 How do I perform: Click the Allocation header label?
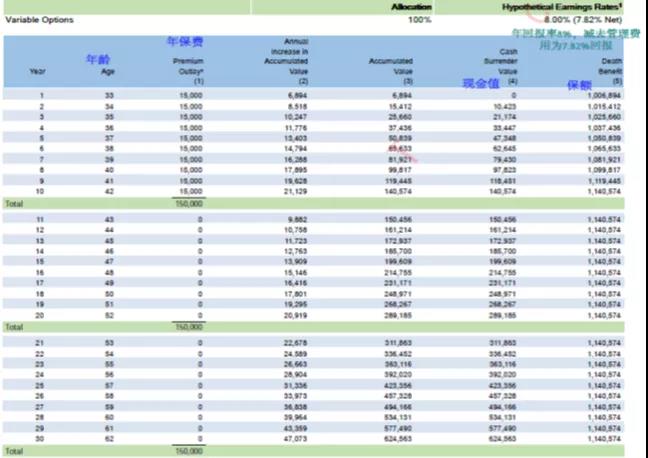tap(410, 6)
